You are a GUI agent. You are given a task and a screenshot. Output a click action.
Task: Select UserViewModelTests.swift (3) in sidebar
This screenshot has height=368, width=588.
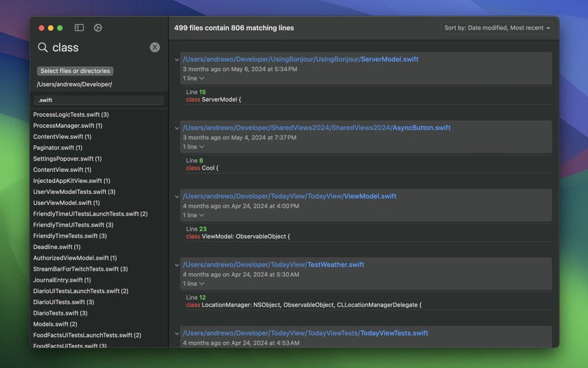(x=74, y=191)
